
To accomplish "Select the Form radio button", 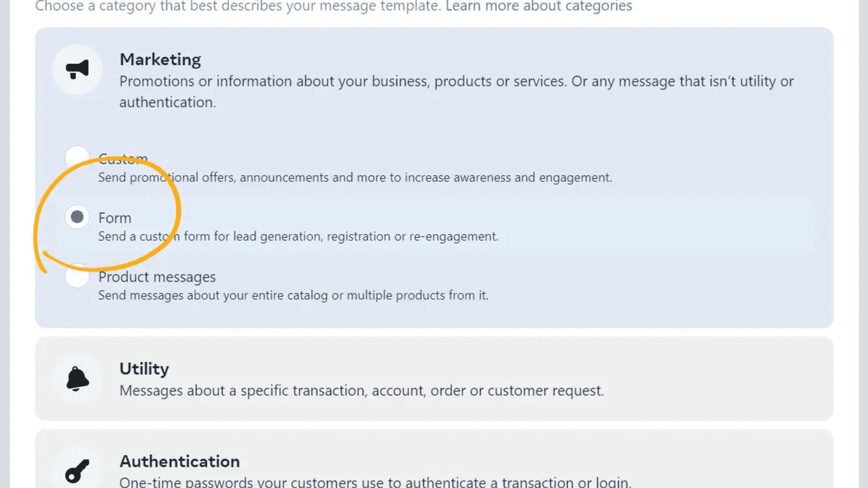I will 77,217.
